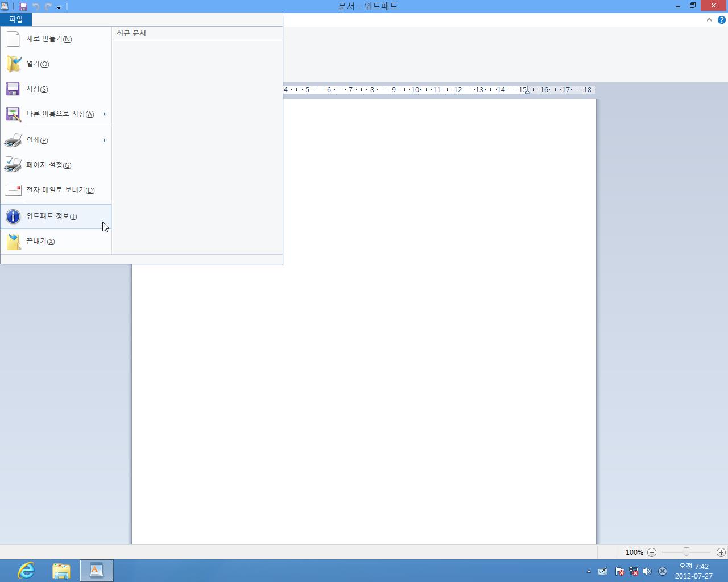Expand the 인쇄 submenu arrow
Viewport: 728px width, 582px height.
click(105, 140)
